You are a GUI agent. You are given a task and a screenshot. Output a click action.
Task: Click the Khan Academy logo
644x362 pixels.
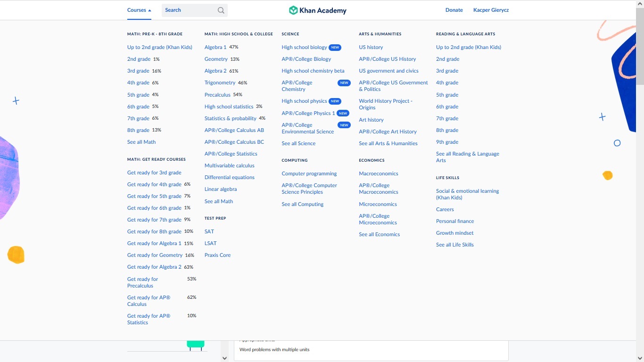click(317, 10)
